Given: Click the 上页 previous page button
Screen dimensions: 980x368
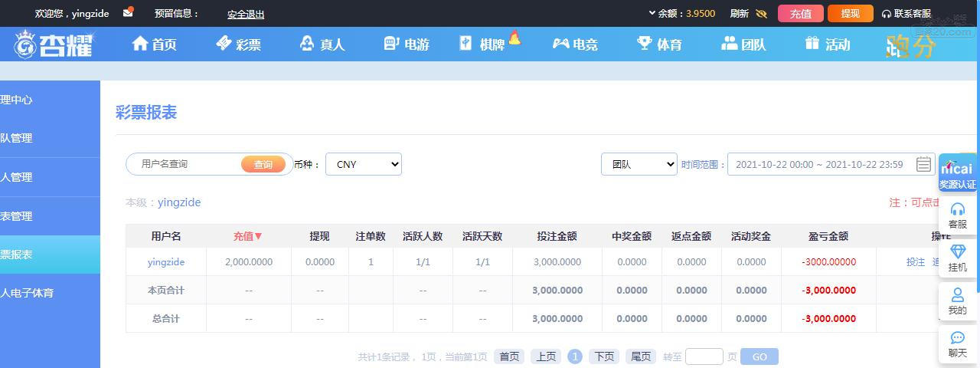Looking at the screenshot, I should [x=546, y=356].
